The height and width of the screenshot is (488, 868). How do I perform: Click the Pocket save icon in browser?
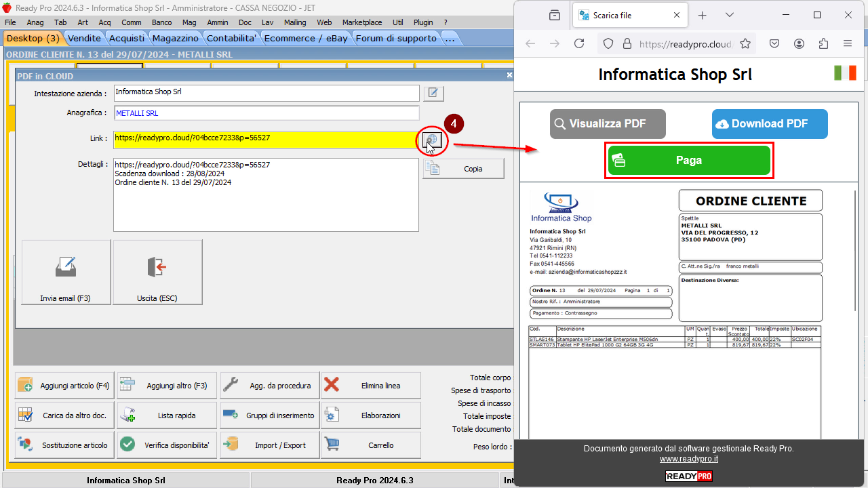[x=774, y=43]
